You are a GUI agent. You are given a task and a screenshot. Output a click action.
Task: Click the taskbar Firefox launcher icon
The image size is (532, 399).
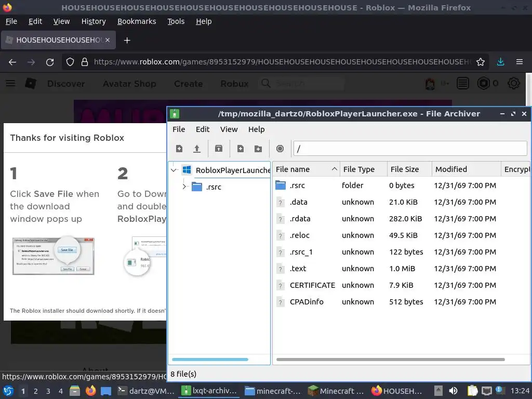tap(90, 391)
